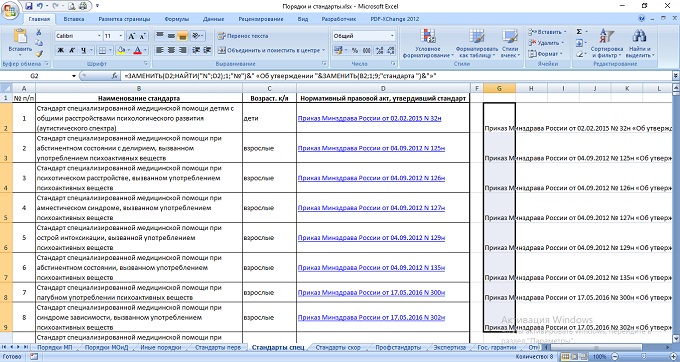Switch to the Вставка ribbon tab
The image size is (680, 362).
pos(74,19)
